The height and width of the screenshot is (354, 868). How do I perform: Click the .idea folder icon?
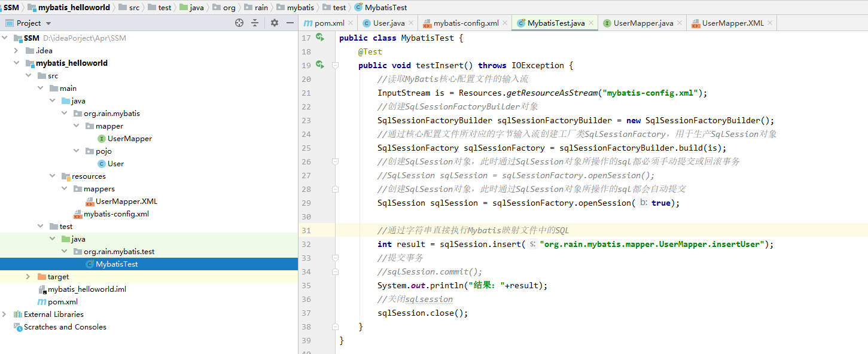(30, 51)
